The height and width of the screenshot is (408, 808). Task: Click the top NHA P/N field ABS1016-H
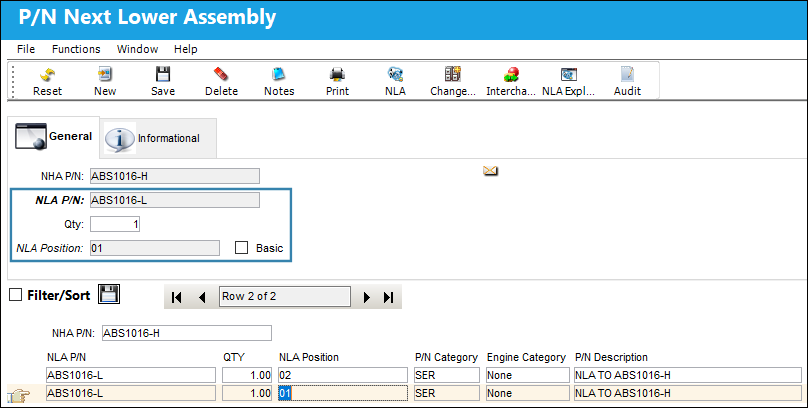pyautogui.click(x=175, y=176)
